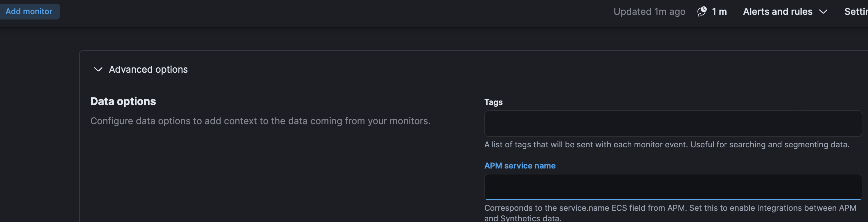Collapse Advanced options using chevron icon
Screen dimensions: 868x222
[x=98, y=69]
